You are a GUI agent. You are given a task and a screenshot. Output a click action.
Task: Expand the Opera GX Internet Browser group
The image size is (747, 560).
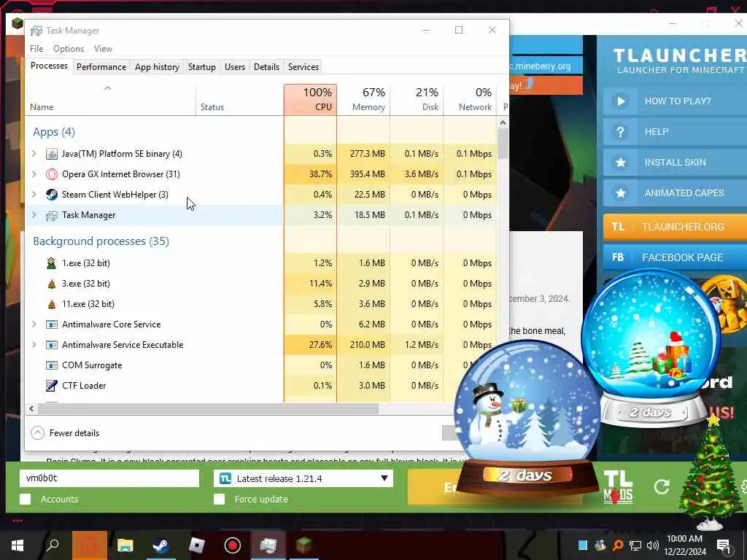(34, 174)
